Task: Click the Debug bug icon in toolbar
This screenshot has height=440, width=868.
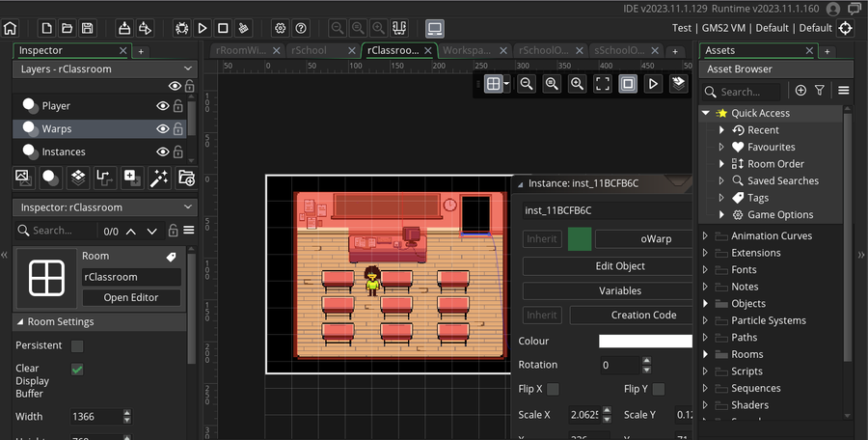Action: coord(180,29)
